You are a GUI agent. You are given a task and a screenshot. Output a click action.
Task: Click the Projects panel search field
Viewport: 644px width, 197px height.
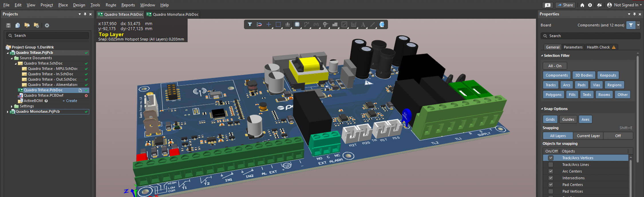tap(48, 36)
